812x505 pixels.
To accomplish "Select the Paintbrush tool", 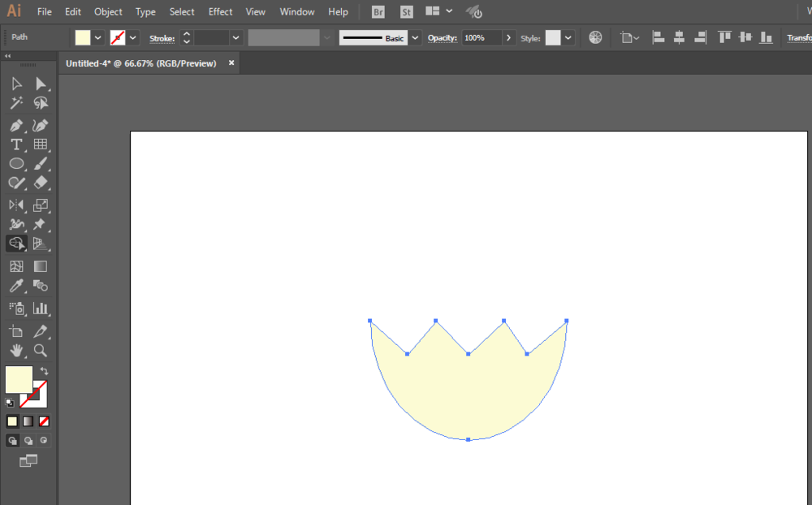I will pos(41,164).
